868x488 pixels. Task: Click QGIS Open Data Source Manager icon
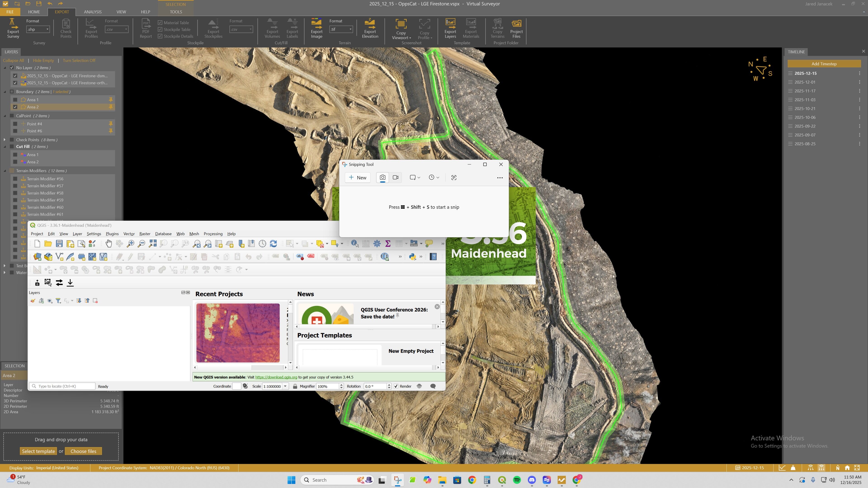click(x=37, y=257)
